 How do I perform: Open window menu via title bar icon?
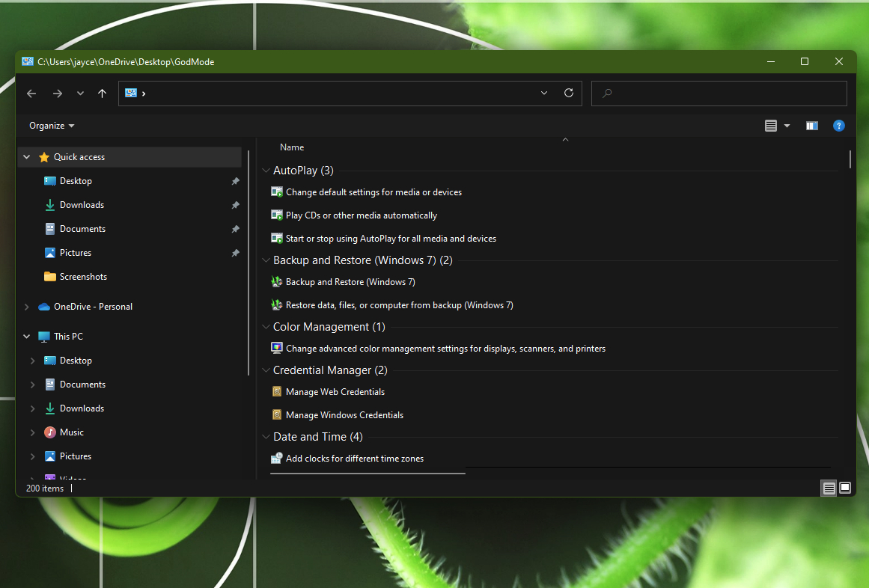[x=27, y=61]
